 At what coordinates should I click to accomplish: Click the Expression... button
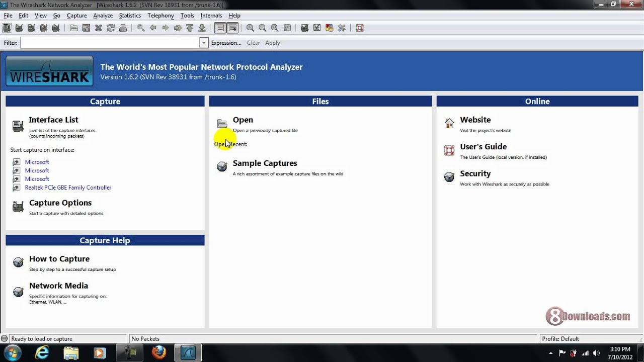[226, 43]
